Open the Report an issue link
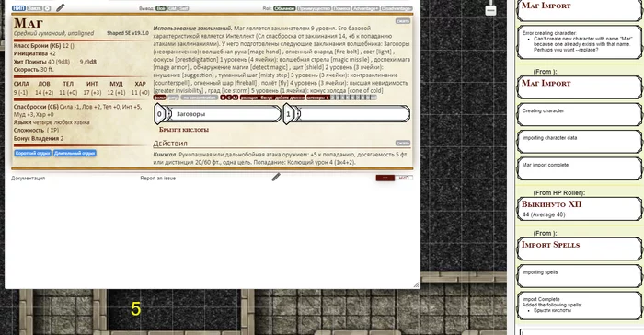The width and height of the screenshot is (644, 335). pyautogui.click(x=157, y=178)
